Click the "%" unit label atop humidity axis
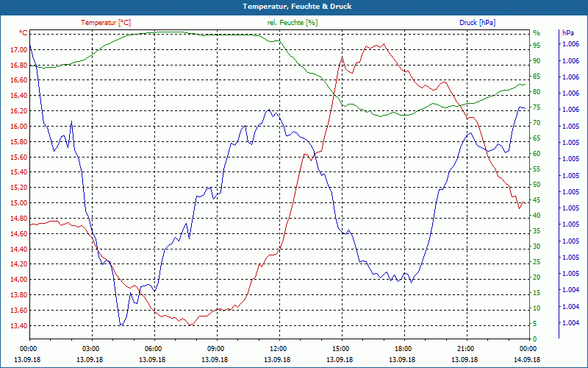588x368 pixels. pyautogui.click(x=537, y=33)
